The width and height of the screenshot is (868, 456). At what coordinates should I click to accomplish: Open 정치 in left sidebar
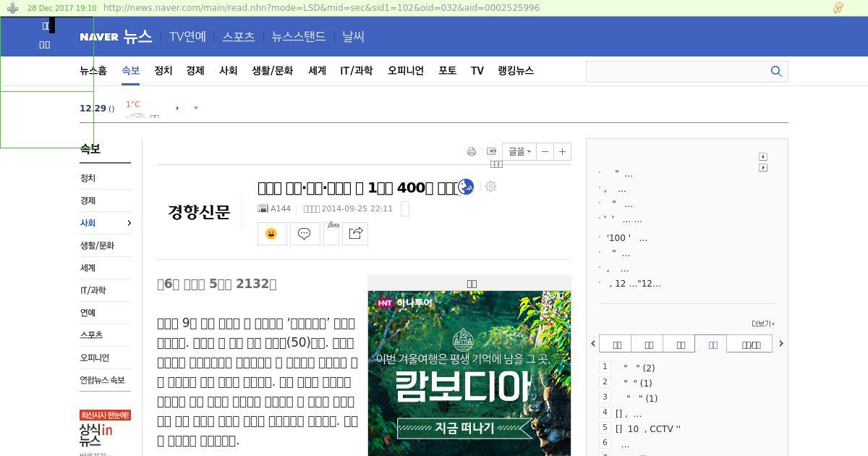(88, 178)
